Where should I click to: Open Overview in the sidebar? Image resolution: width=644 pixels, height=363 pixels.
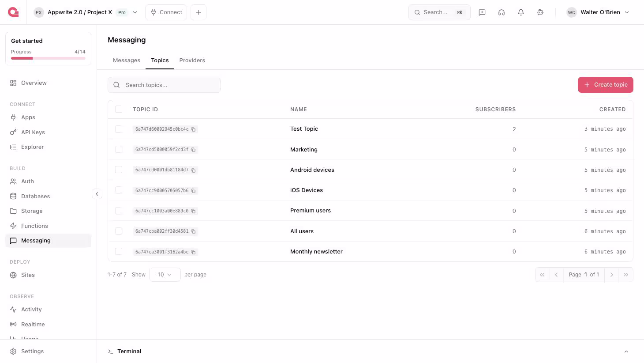pyautogui.click(x=48, y=83)
